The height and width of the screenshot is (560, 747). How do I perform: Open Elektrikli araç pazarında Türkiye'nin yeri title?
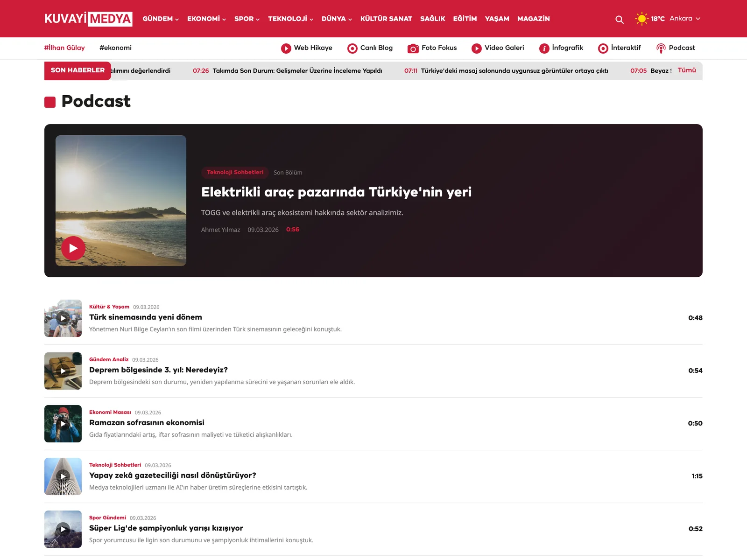tap(336, 192)
